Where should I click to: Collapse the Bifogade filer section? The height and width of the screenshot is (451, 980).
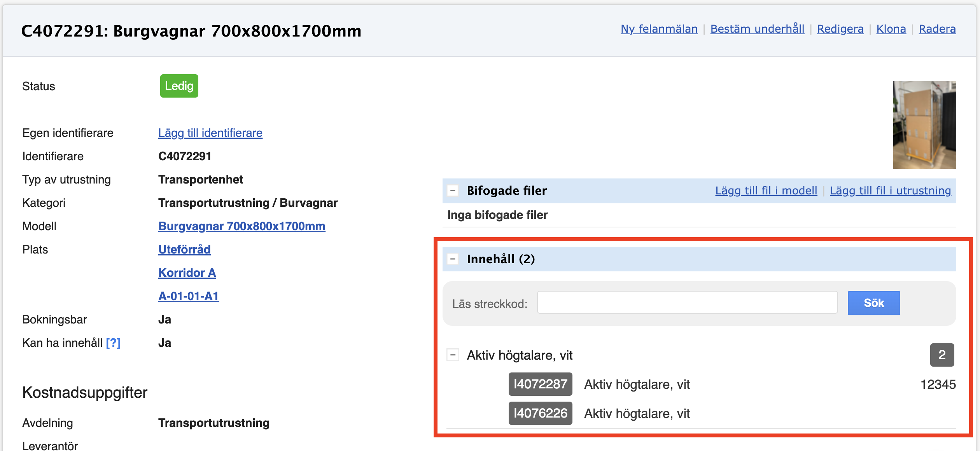(x=453, y=191)
